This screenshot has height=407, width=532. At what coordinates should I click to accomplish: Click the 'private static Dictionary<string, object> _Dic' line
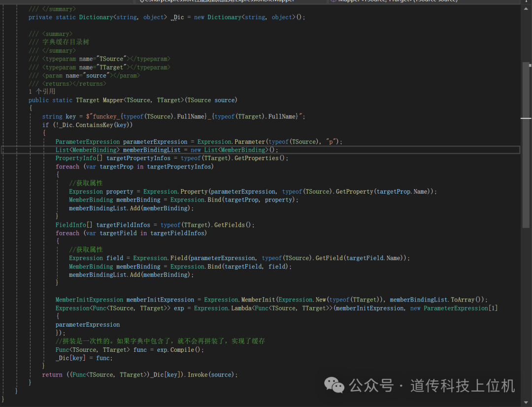[x=166, y=17]
